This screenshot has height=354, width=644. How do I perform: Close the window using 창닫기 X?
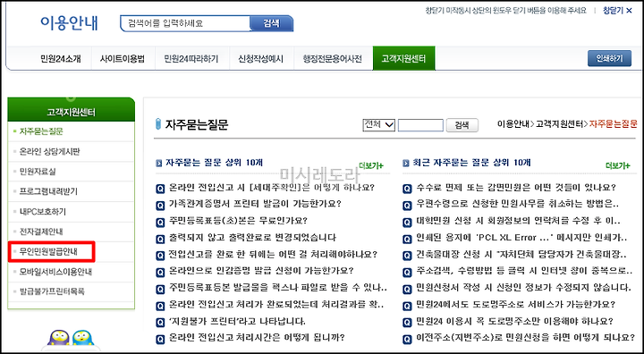[617, 11]
